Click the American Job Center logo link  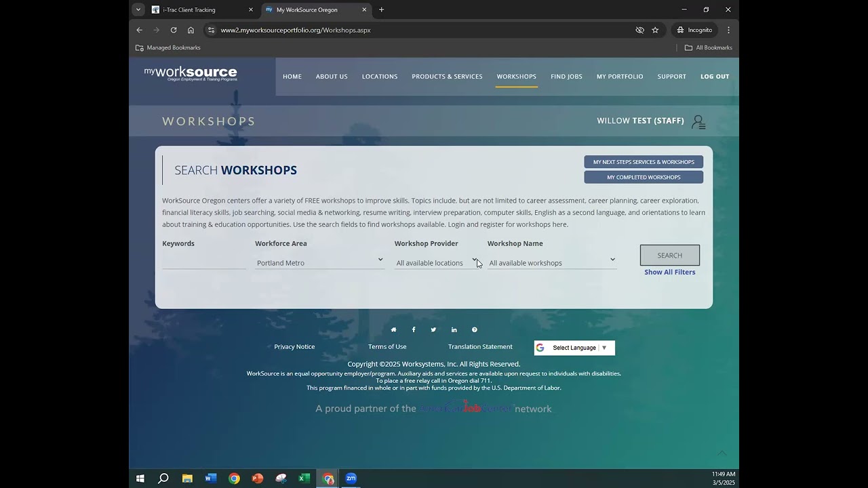click(x=466, y=408)
